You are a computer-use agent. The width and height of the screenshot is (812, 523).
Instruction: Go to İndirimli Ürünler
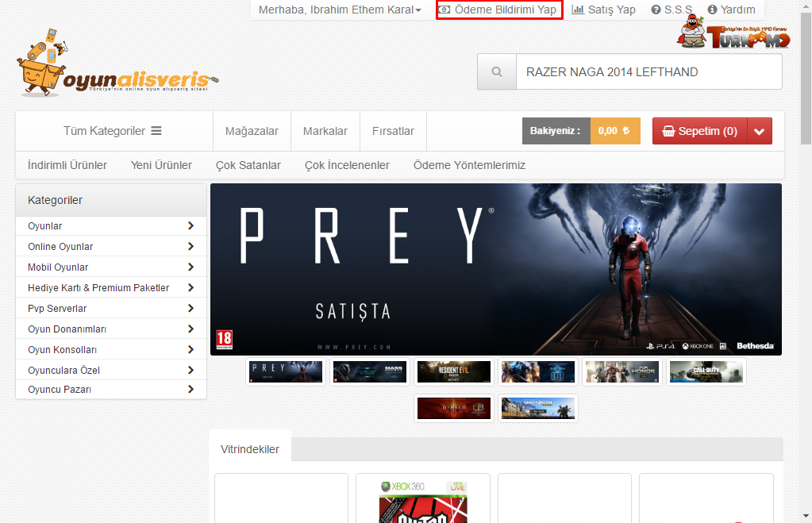67,165
